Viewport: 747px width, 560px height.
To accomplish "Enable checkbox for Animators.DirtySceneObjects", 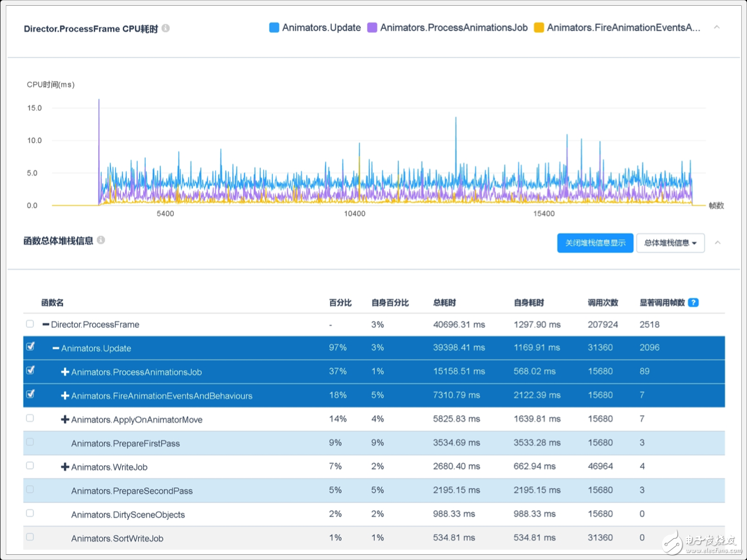I will [x=30, y=513].
